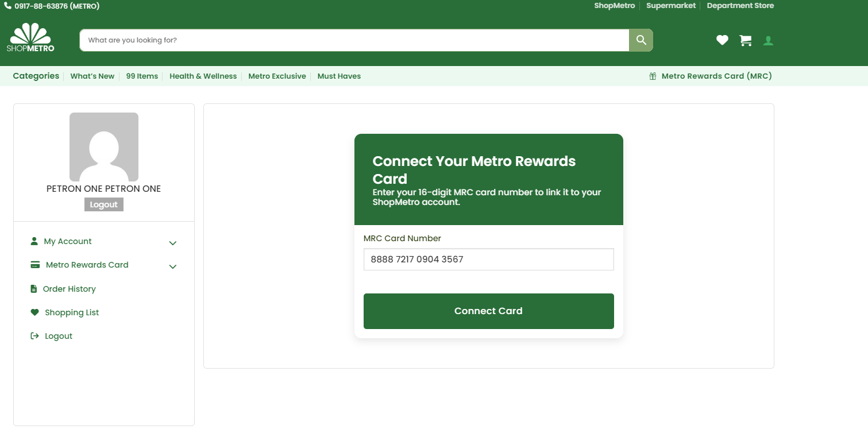Focus the product search box
The height and width of the screenshot is (437, 868).
tap(354, 40)
